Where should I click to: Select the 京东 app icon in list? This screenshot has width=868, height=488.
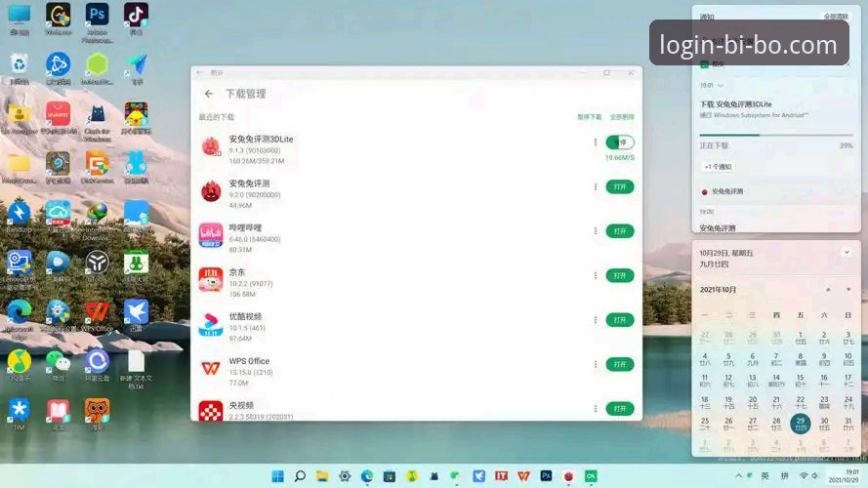tap(211, 280)
